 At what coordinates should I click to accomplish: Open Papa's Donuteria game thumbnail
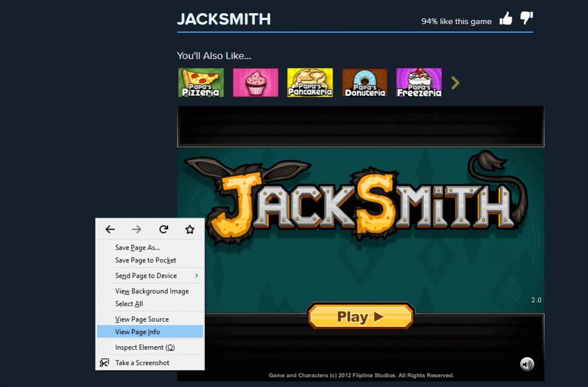tap(365, 83)
